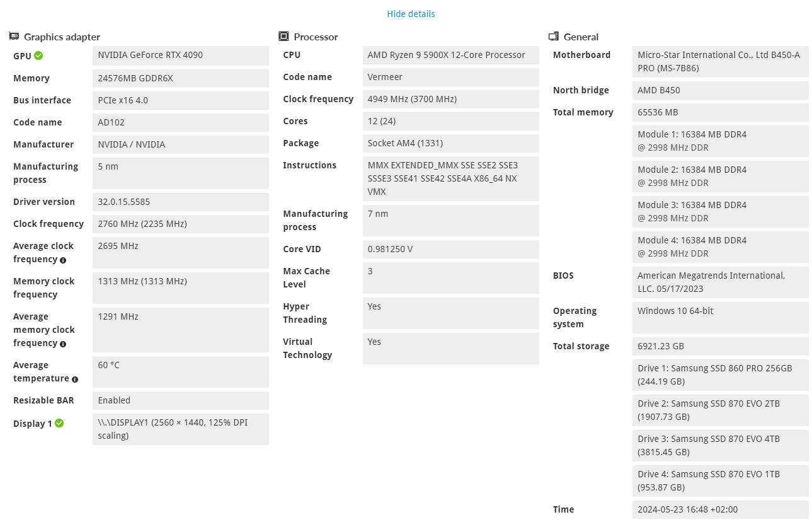The image size is (812, 522).
Task: Click the Hyper Threading Yes value
Action: [451, 313]
